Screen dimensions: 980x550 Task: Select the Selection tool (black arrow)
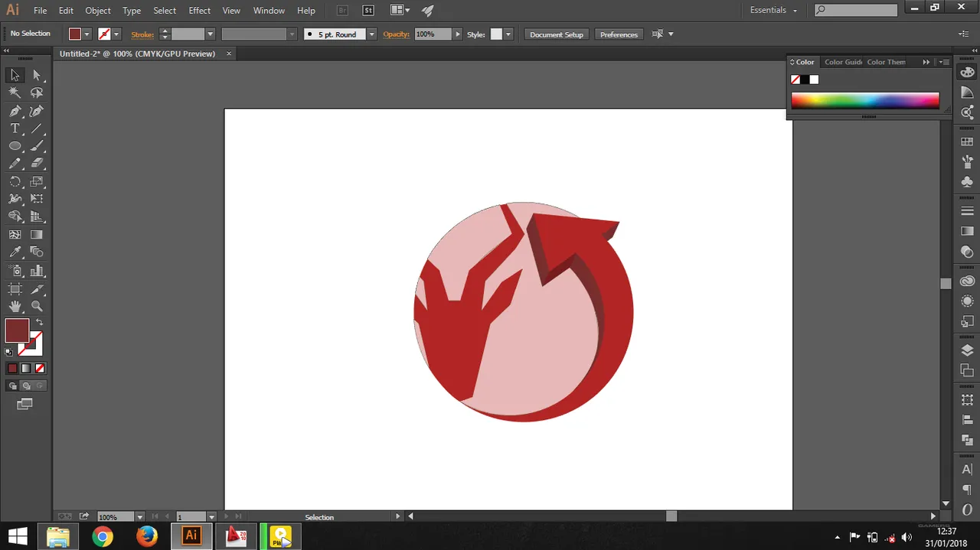pyautogui.click(x=15, y=75)
